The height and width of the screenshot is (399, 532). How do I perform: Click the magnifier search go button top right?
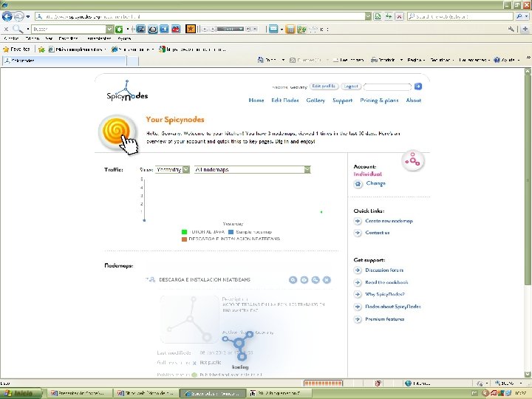pyautogui.click(x=519, y=16)
